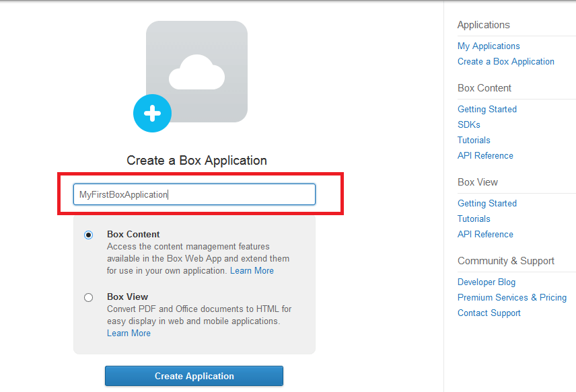Click the Community & Support sidebar heading
This screenshot has height=392, width=576.
click(x=506, y=261)
